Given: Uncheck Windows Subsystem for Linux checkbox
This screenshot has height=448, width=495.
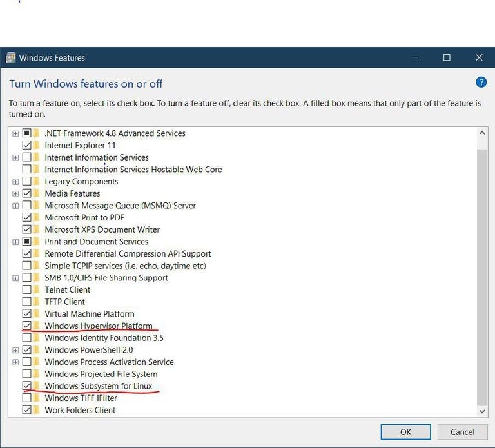Looking at the screenshot, I should tap(27, 386).
